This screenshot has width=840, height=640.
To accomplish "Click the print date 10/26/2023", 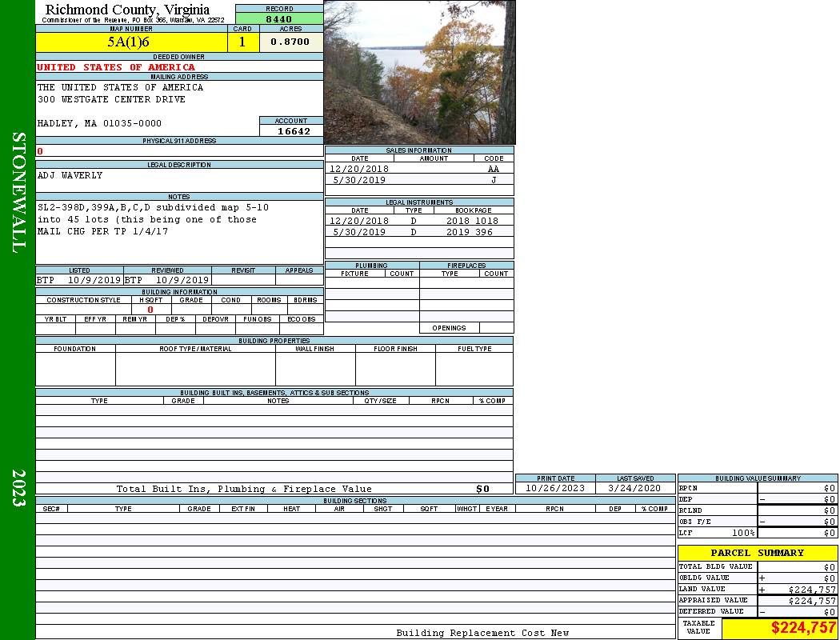I will 555,488.
